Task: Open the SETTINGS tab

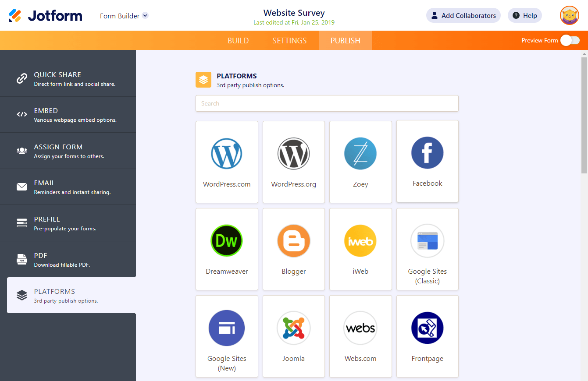Action: 289,40
